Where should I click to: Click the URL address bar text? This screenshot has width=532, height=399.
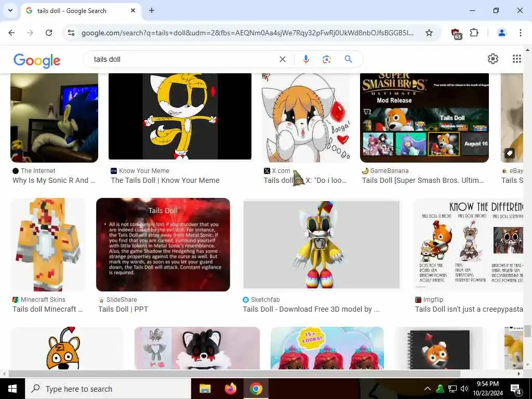click(247, 33)
